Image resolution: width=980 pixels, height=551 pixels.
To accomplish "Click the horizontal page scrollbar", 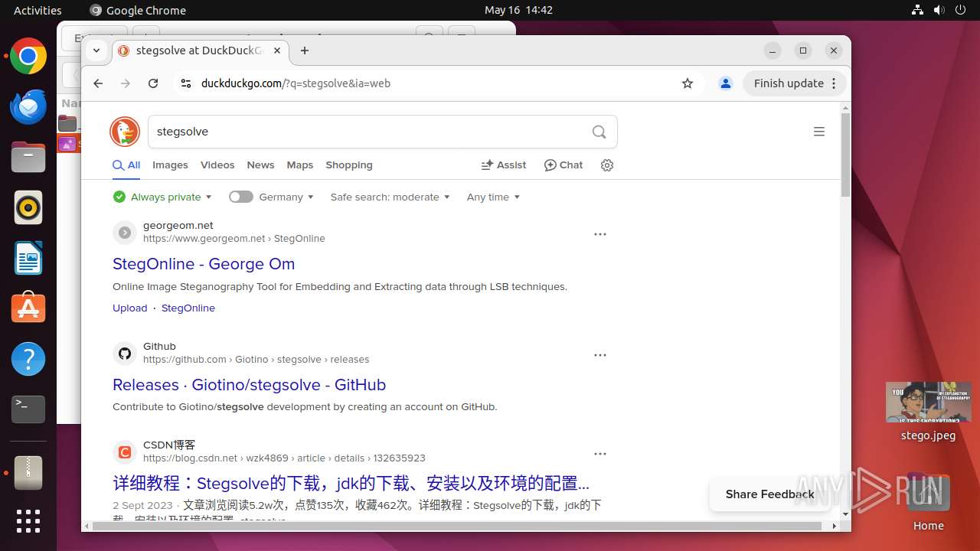I will coord(458,527).
